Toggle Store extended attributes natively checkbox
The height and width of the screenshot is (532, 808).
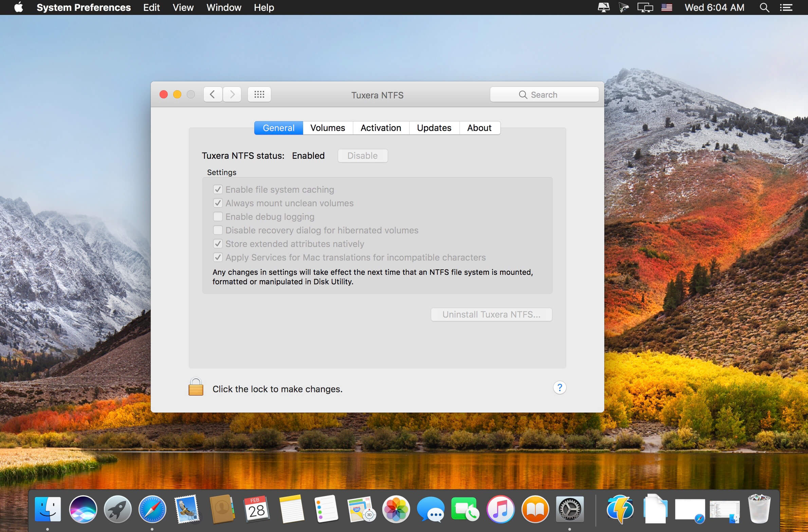pos(217,244)
